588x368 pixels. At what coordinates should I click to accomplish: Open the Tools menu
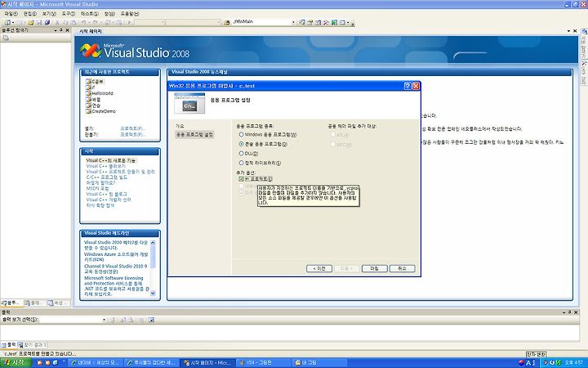(x=69, y=14)
